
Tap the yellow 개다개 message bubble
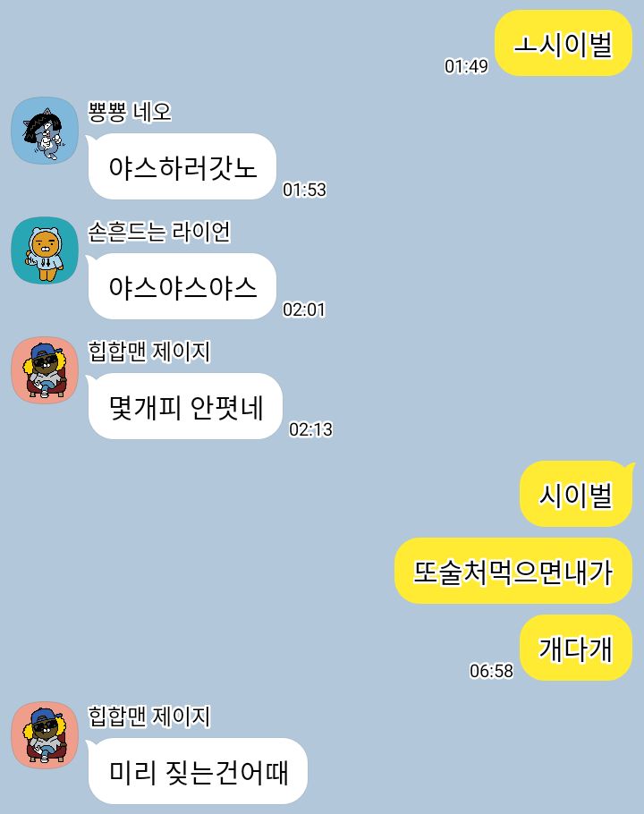coord(576,648)
